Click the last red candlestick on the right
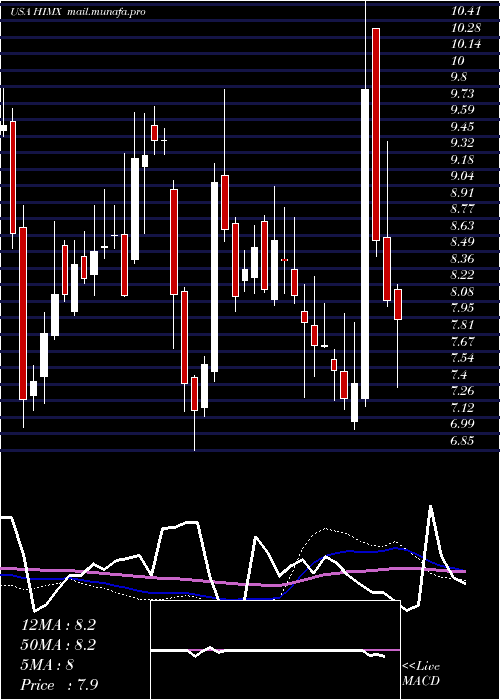This screenshot has height=700, width=500. click(398, 304)
